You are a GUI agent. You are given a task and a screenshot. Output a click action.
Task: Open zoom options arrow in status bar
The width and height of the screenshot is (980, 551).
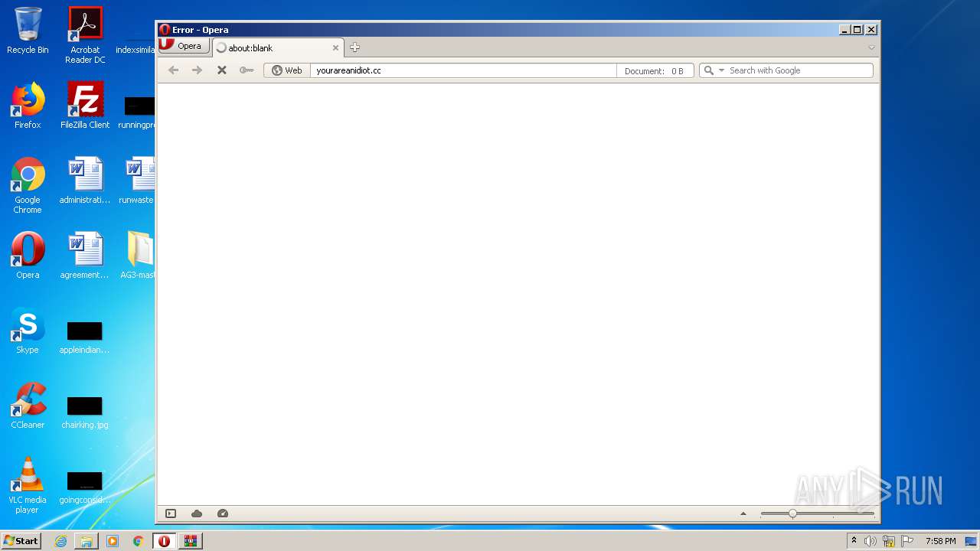pyautogui.click(x=743, y=514)
